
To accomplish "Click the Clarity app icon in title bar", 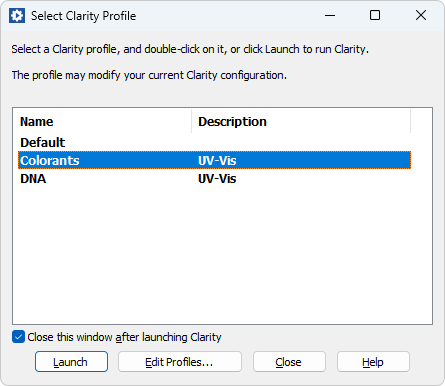I will (17, 16).
